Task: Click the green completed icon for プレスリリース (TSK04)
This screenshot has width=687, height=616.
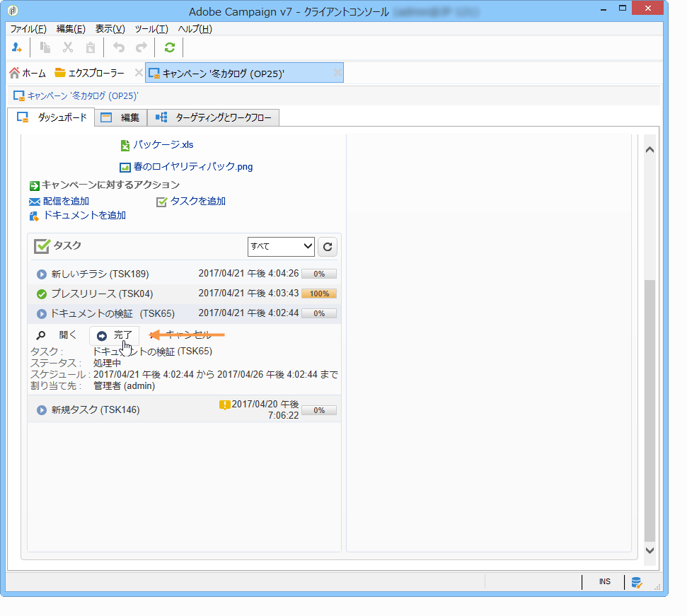Action: (42, 294)
